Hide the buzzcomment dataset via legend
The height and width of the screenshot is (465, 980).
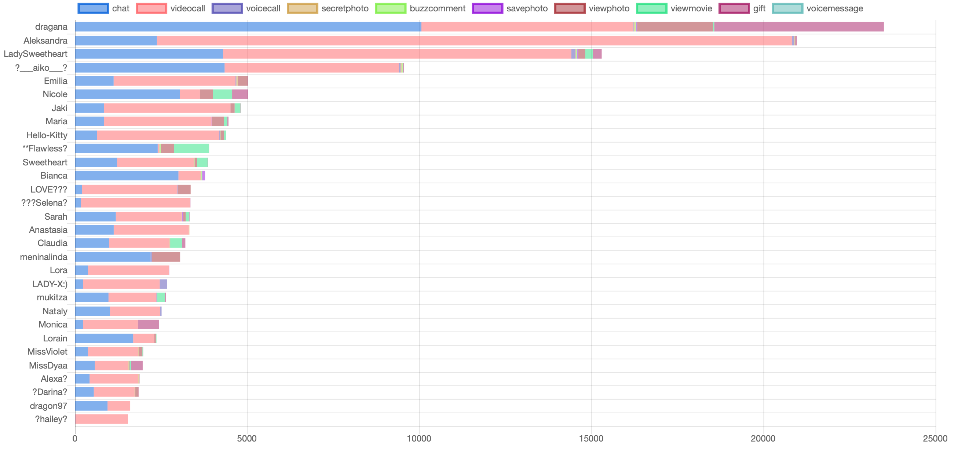(391, 8)
